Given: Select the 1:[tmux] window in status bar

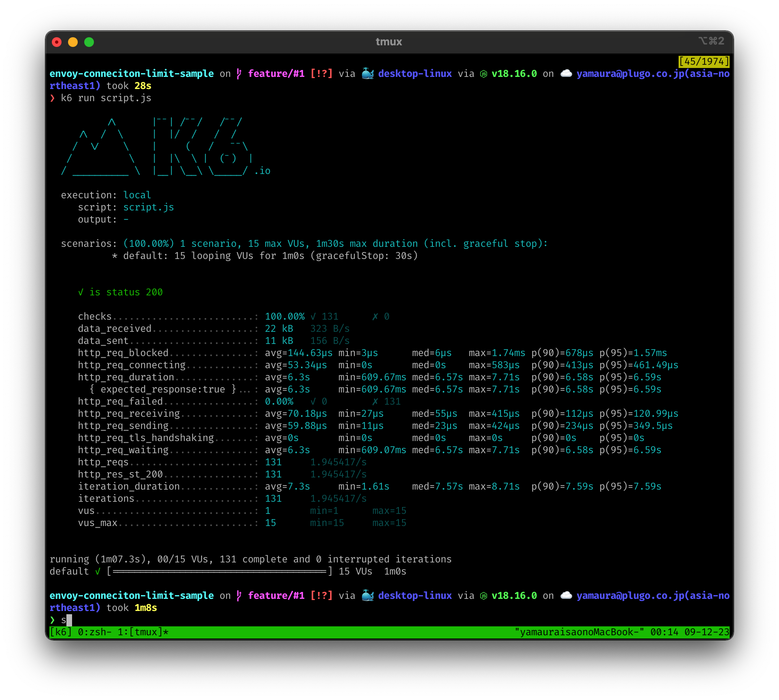Looking at the screenshot, I should coord(143,632).
